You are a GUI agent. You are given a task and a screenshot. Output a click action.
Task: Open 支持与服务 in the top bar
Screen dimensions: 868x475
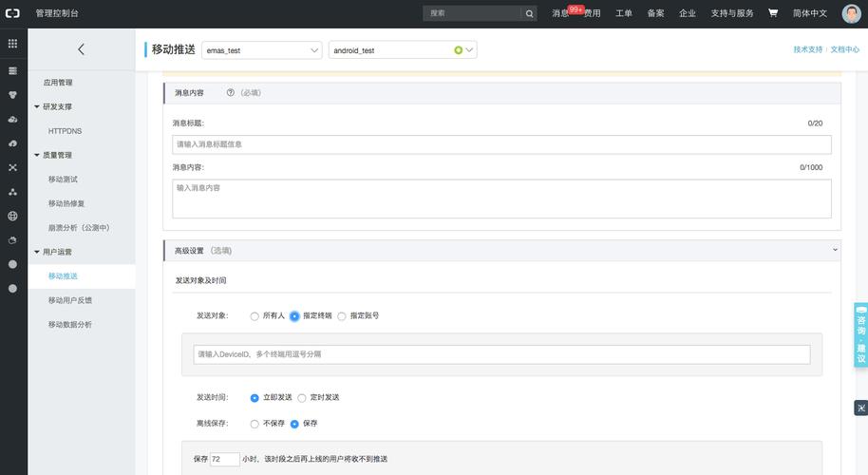point(732,13)
